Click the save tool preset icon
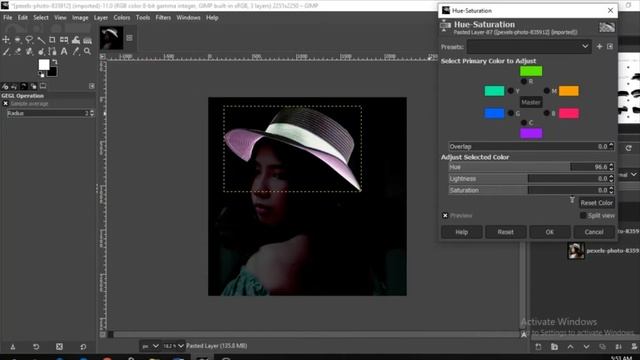The image size is (640, 360). pyautogui.click(x=13, y=347)
